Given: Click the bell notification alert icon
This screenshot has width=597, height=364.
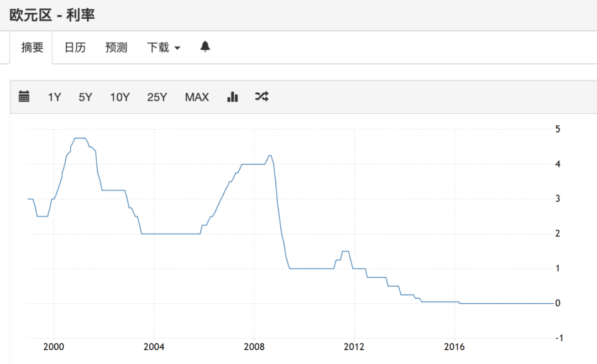Looking at the screenshot, I should [x=205, y=47].
